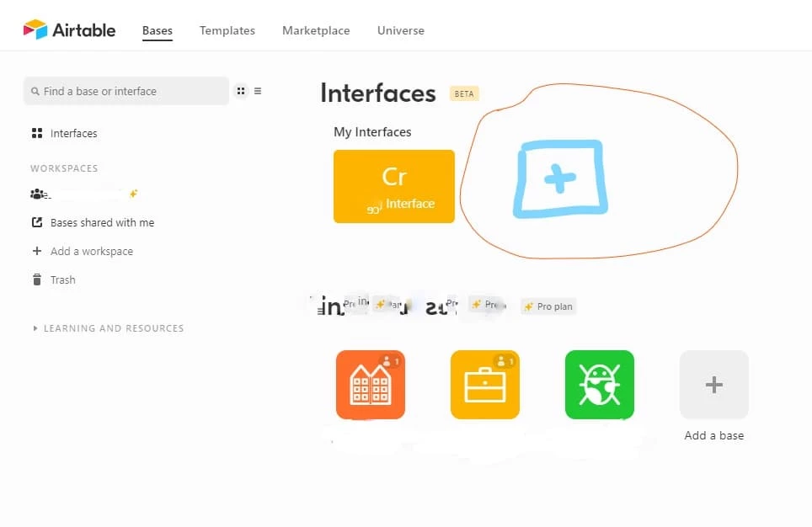Click the Add a base label
The image size is (812, 527).
tap(714, 435)
